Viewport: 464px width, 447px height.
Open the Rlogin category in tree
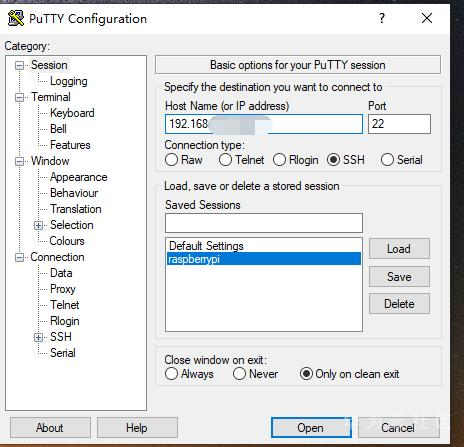tap(65, 321)
